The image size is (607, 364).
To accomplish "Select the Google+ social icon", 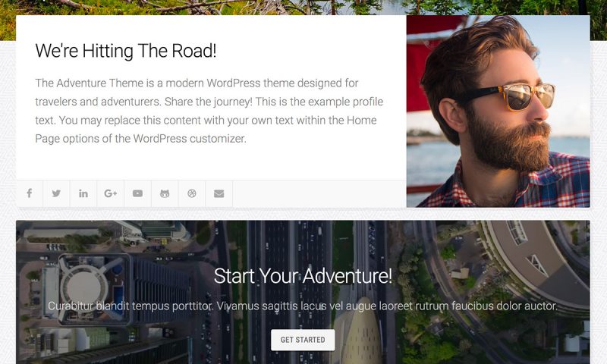I will tap(111, 193).
